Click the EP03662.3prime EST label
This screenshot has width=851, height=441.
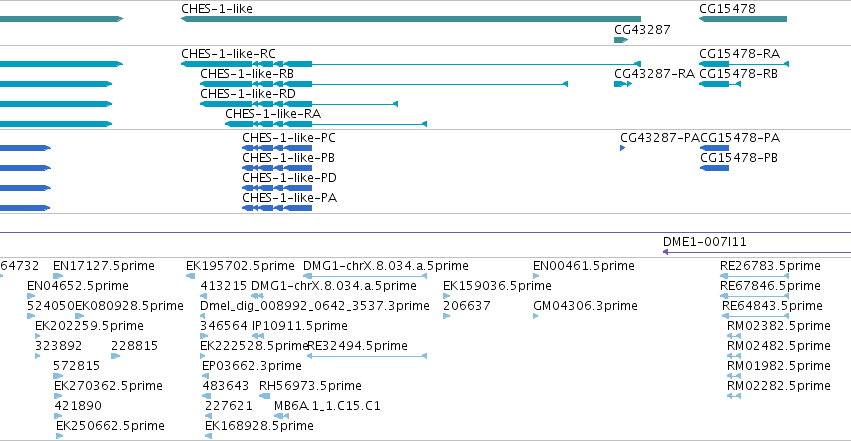251,366
